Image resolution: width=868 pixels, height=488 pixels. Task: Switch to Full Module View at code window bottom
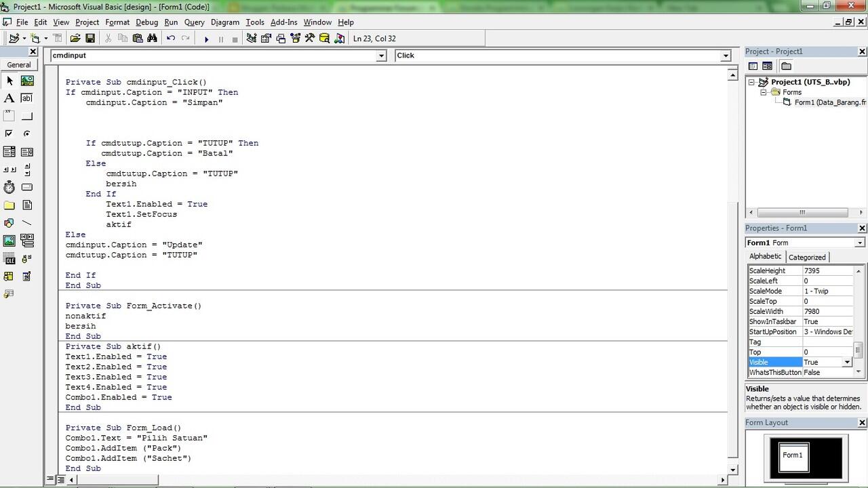click(60, 479)
